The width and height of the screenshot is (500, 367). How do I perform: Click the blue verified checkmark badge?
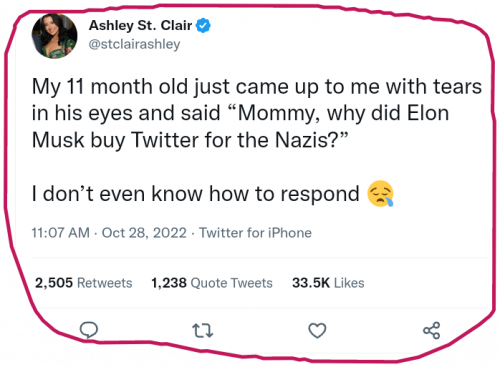[203, 26]
